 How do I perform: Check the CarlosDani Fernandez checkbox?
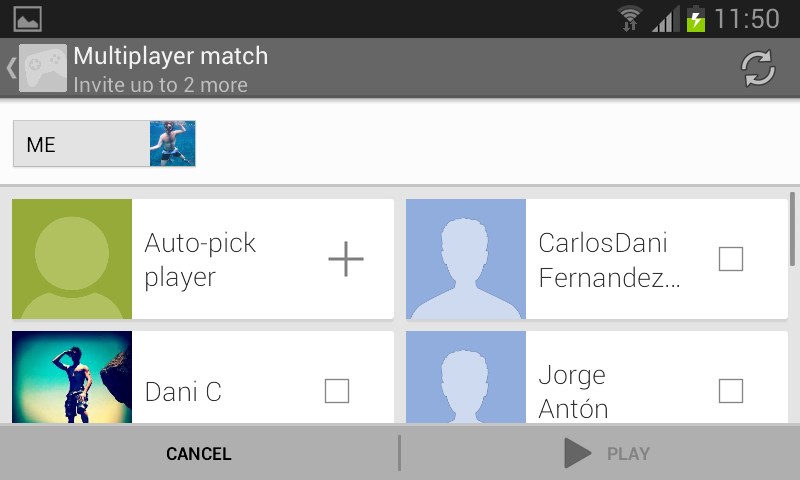click(731, 259)
